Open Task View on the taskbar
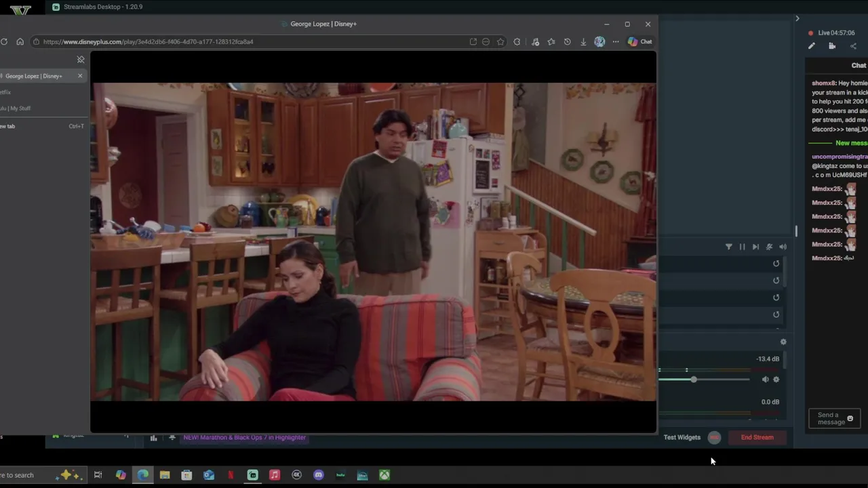868x488 pixels. click(x=98, y=475)
